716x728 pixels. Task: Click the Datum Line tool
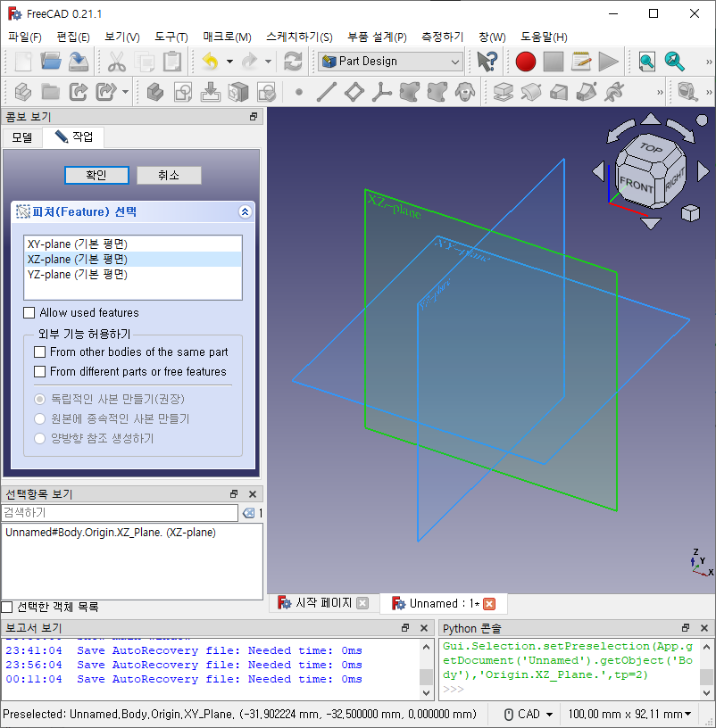click(x=326, y=92)
